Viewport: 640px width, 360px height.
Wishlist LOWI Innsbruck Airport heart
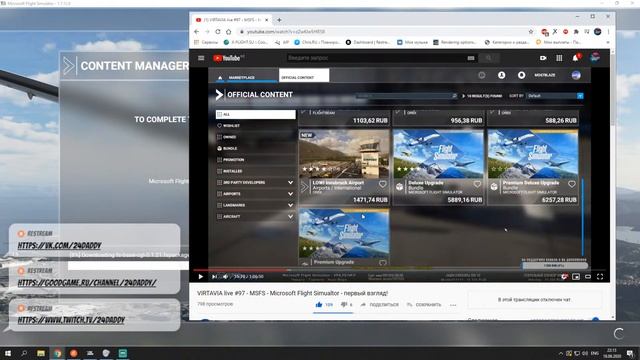pos(382,184)
